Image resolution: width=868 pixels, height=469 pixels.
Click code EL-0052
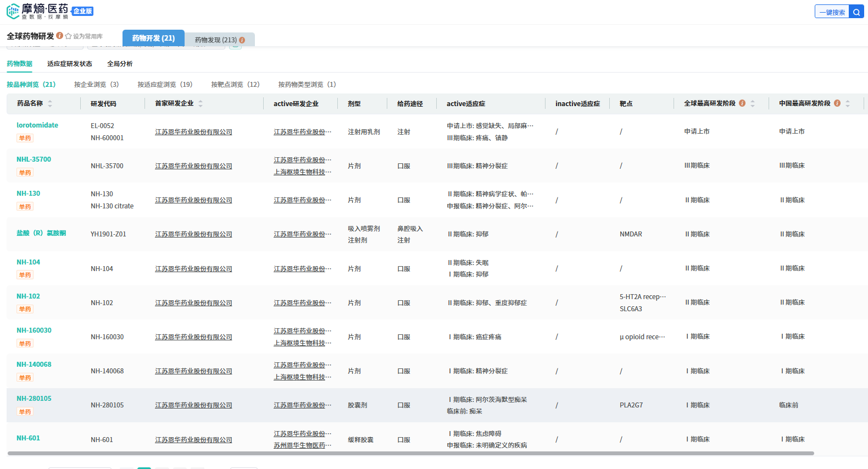[102, 126]
